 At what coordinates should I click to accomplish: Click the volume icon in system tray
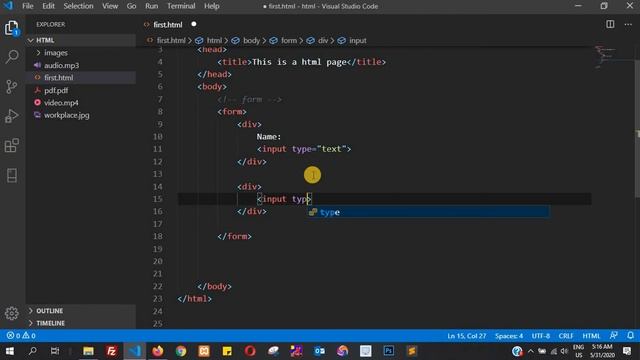coord(564,351)
